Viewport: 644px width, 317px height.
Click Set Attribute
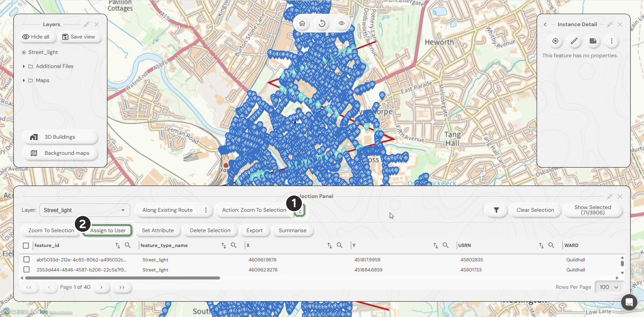click(158, 231)
